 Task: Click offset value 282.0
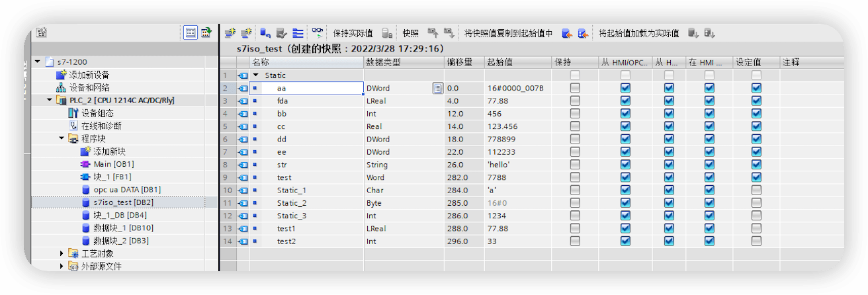[457, 177]
